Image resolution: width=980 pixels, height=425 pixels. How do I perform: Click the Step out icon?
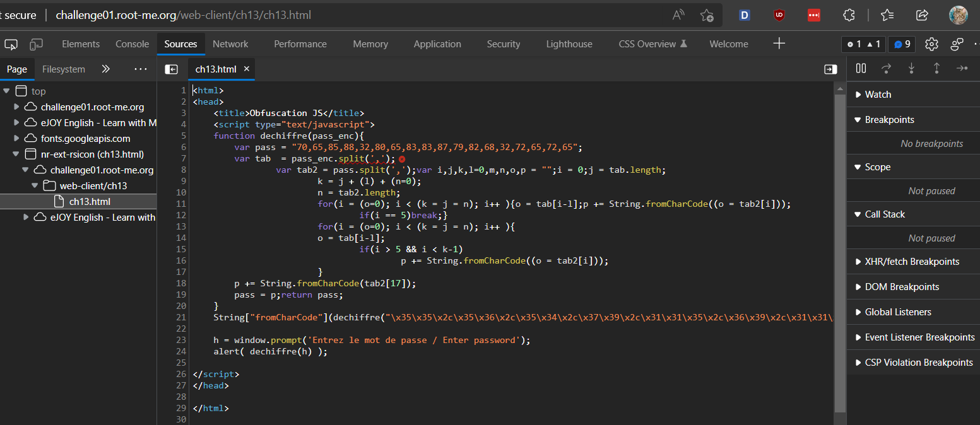click(936, 69)
